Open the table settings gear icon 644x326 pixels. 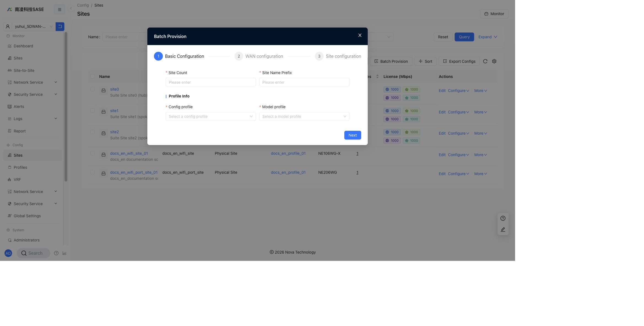click(494, 61)
